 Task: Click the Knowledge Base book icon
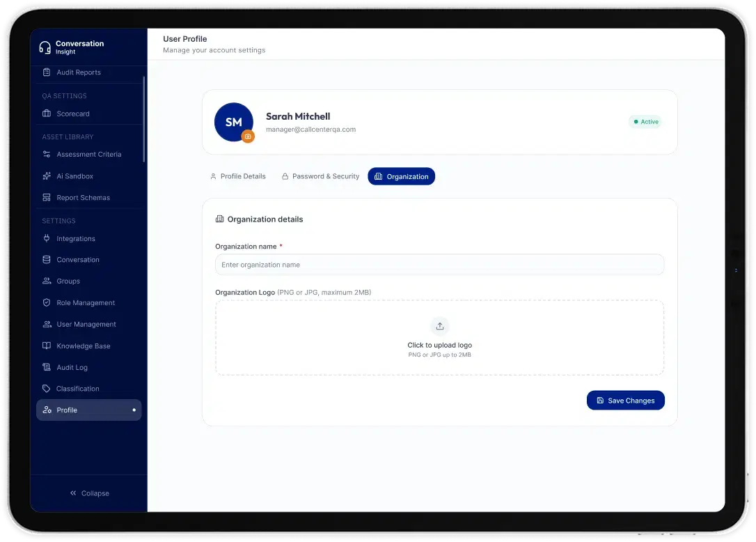[46, 346]
